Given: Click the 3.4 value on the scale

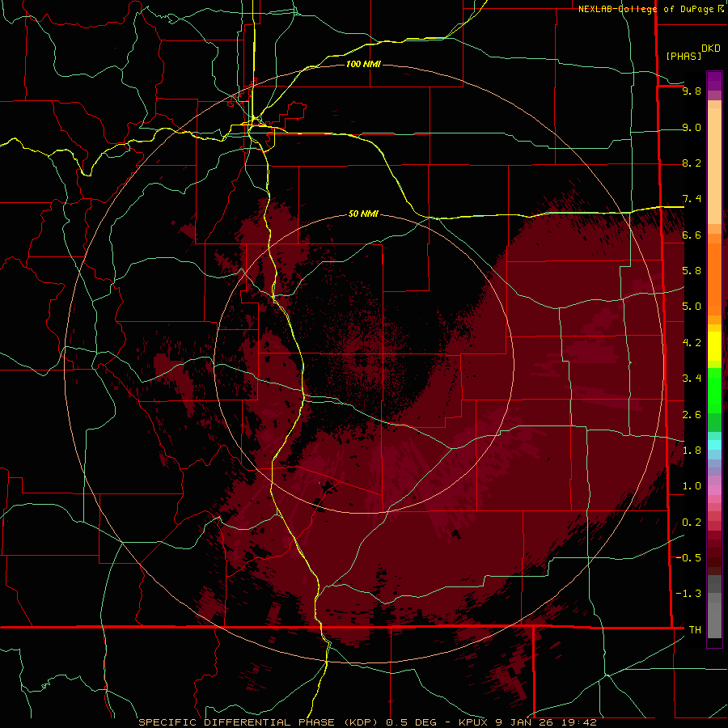Looking at the screenshot, I should [x=692, y=378].
